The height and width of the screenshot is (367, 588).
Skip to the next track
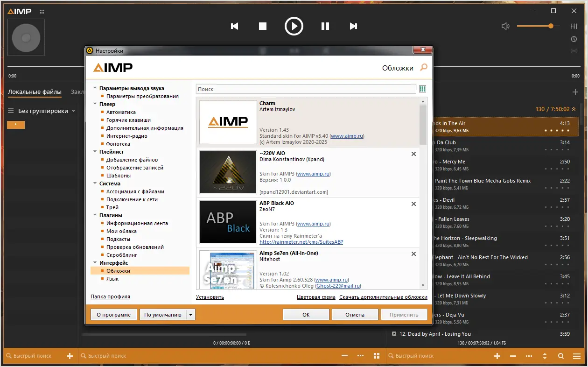tap(353, 26)
